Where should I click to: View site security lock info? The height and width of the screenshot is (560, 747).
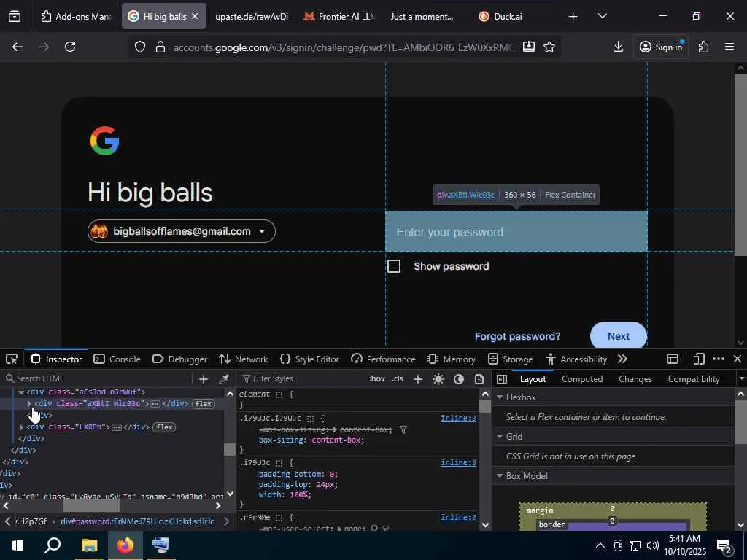pos(160,47)
